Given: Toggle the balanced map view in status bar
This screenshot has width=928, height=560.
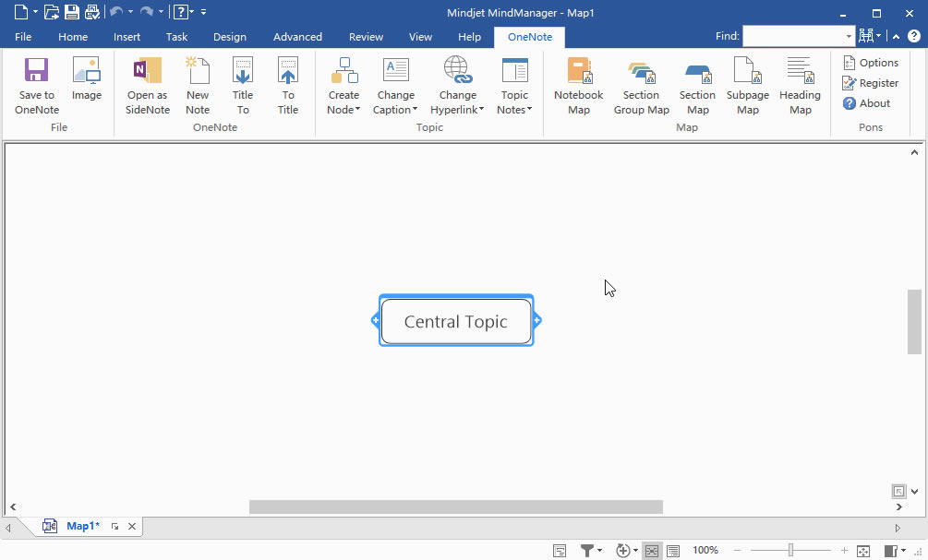Looking at the screenshot, I should coord(652,550).
